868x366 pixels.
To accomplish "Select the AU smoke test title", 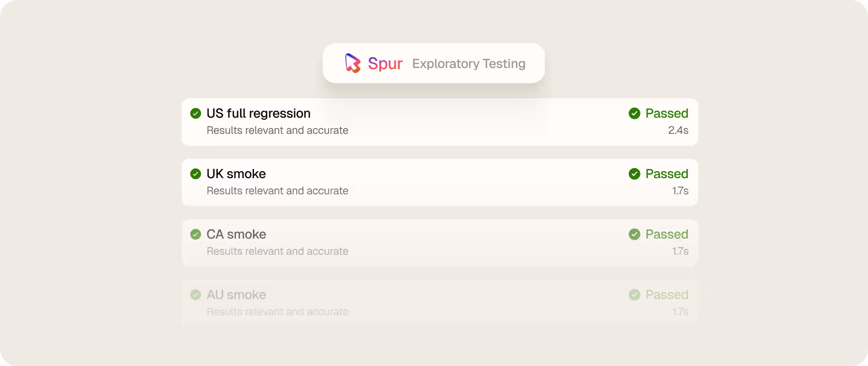I will (236, 295).
